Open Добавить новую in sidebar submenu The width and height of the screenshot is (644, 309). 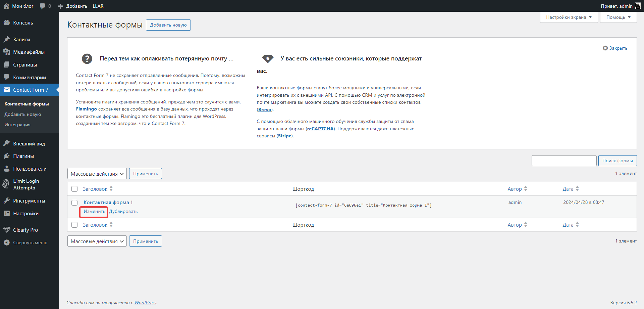pos(23,114)
